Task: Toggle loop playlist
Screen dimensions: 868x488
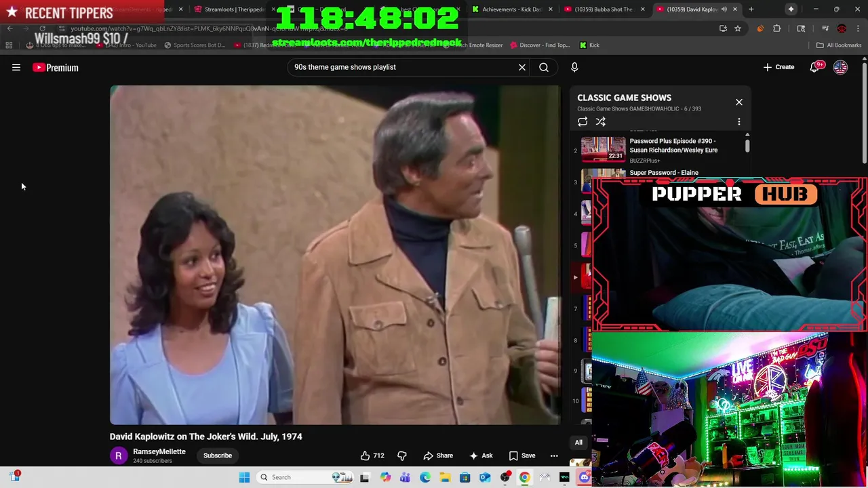Action: [583, 122]
